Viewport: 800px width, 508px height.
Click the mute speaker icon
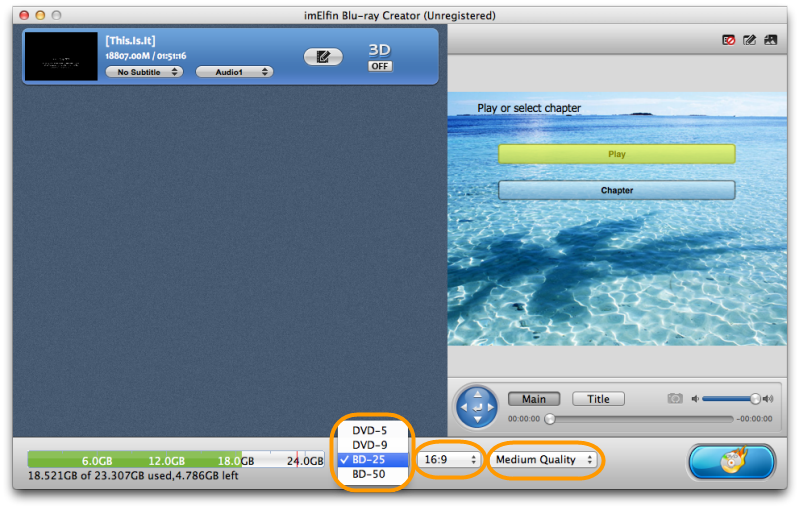coord(695,399)
